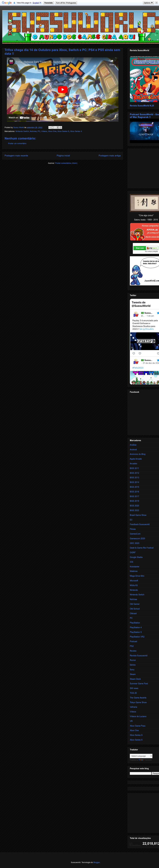Click the BlogThis share icon
Screen dimensions: 159x868
[53, 127]
